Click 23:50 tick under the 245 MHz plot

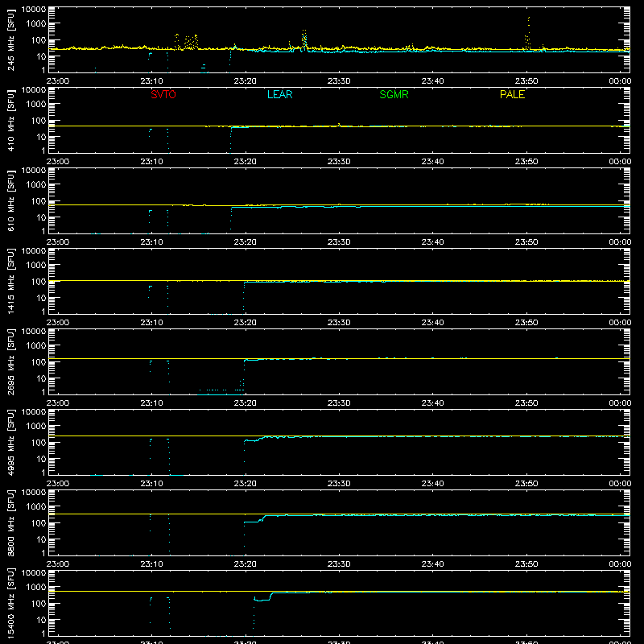(x=526, y=81)
